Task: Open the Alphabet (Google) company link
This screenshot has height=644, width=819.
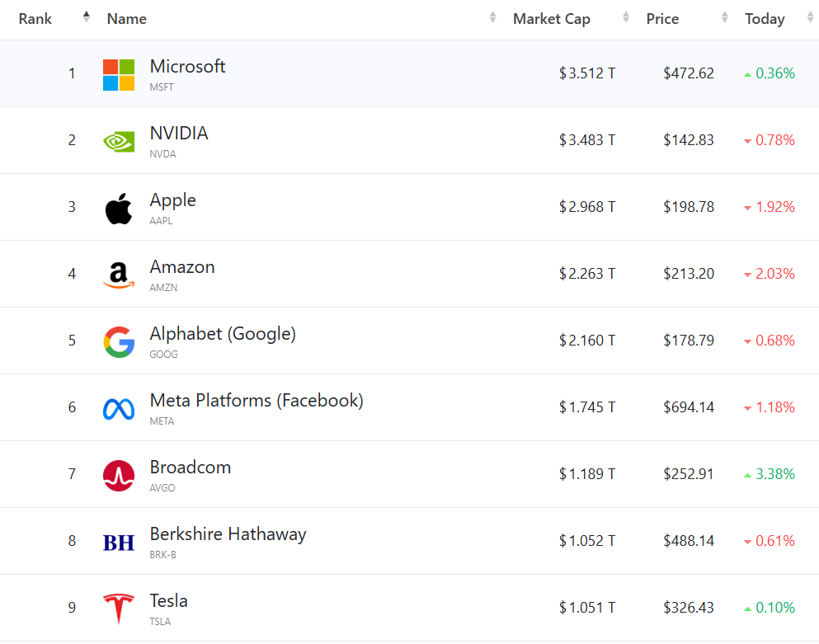Action: click(x=223, y=334)
